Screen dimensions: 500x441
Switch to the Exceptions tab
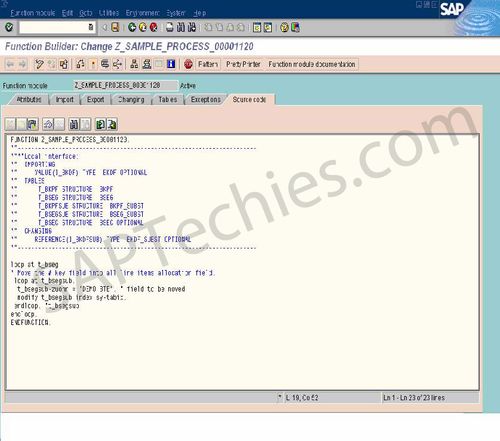(206, 99)
